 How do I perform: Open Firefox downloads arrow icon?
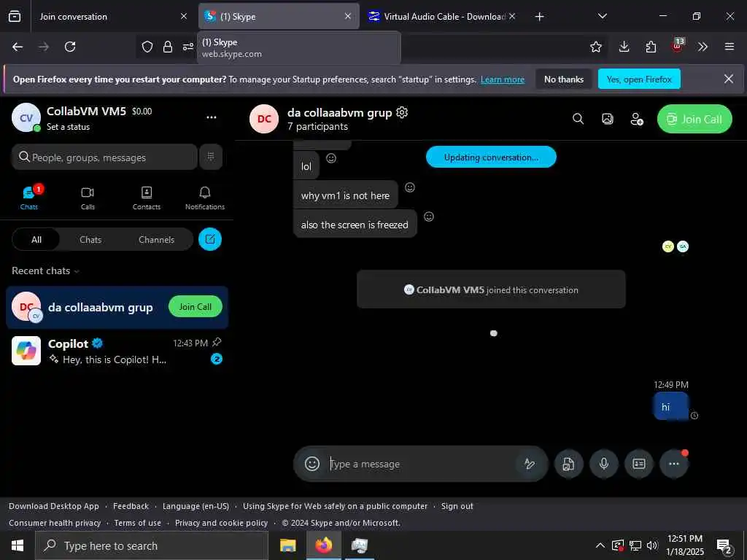pos(624,47)
